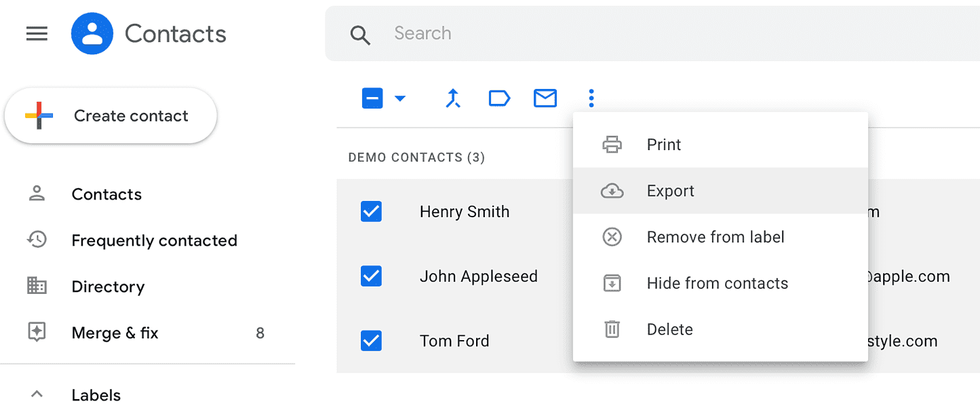Viewport: 980px width, 410px height.
Task: Click the search magnifier icon
Action: pos(360,35)
